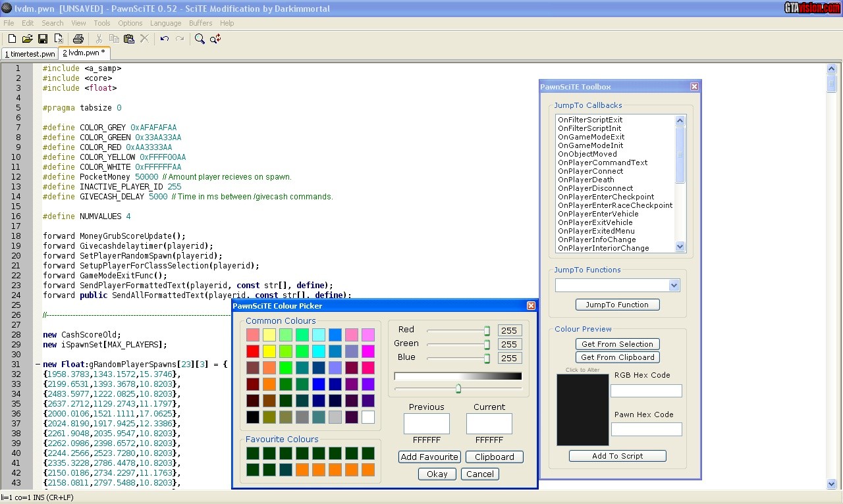Click the Open file folder icon
Viewport: 843px width, 504px height.
pos(28,39)
